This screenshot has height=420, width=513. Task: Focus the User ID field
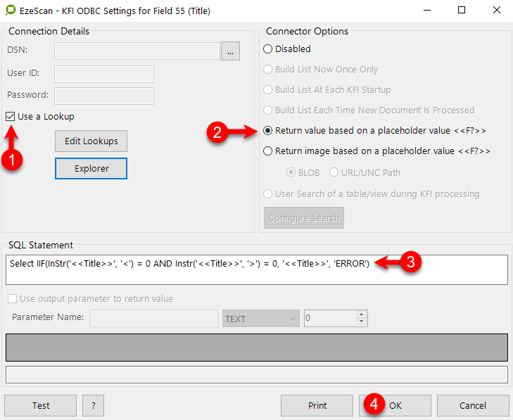(x=104, y=74)
